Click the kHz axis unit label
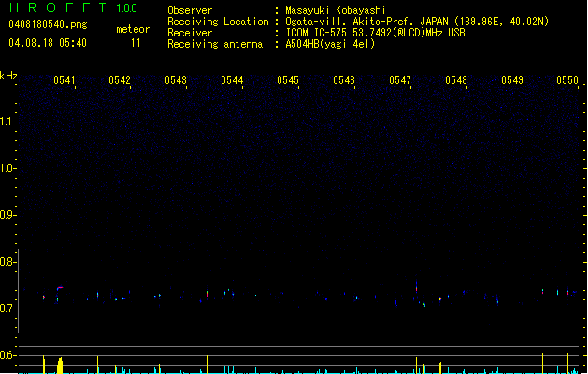This screenshot has width=588, height=374. pyautogui.click(x=8, y=76)
